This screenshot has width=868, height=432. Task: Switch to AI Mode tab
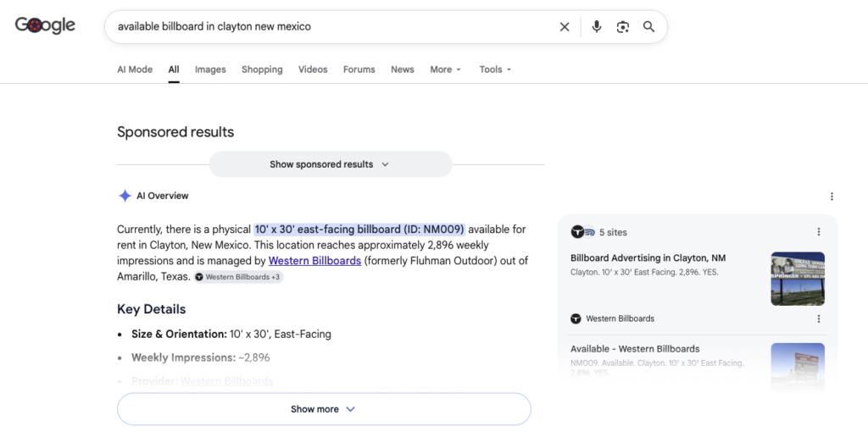pyautogui.click(x=135, y=69)
